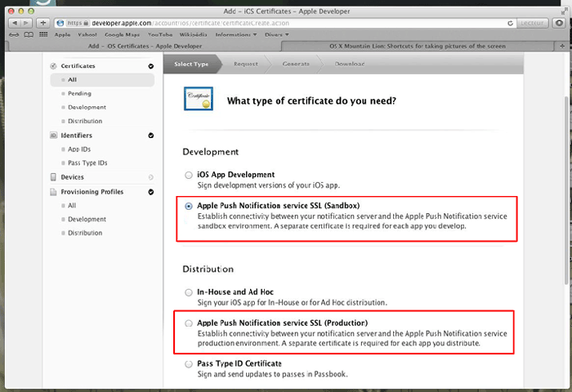The width and height of the screenshot is (572, 392).
Task: Select Distribution under Certificates
Action: pos(85,121)
